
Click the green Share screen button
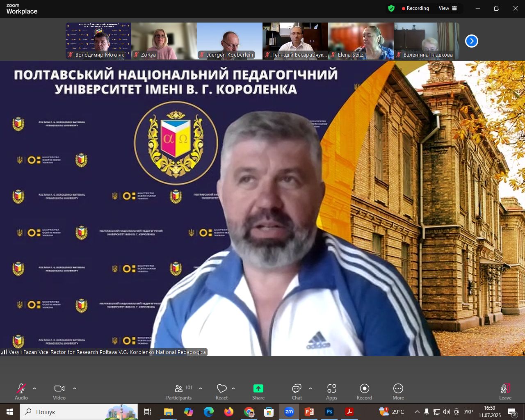tap(258, 392)
